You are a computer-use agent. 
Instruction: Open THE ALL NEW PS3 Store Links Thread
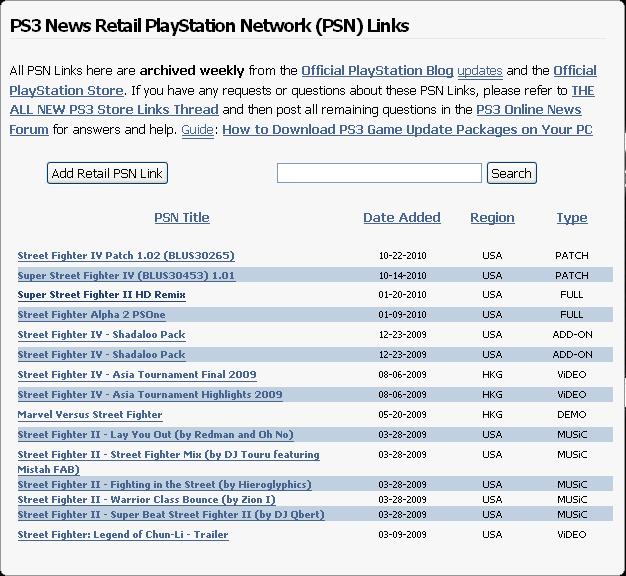point(114,110)
